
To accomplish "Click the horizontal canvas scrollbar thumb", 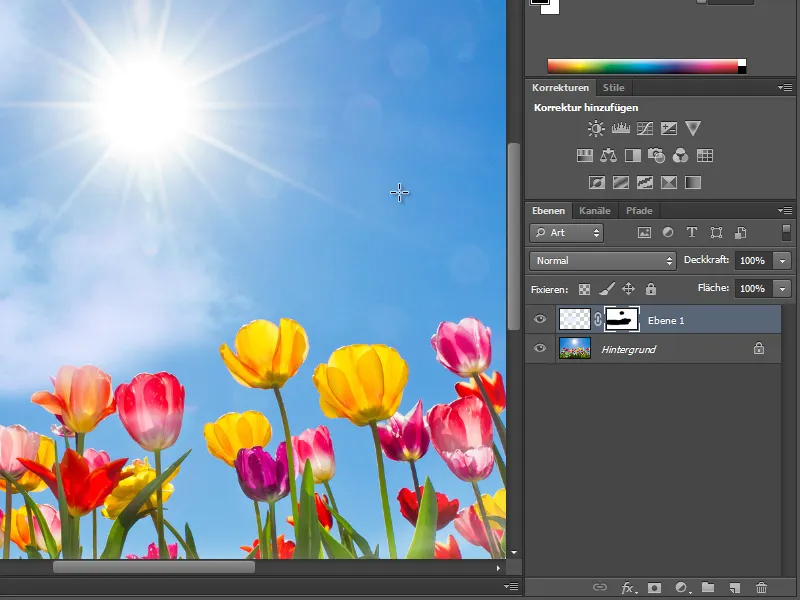I will [154, 567].
